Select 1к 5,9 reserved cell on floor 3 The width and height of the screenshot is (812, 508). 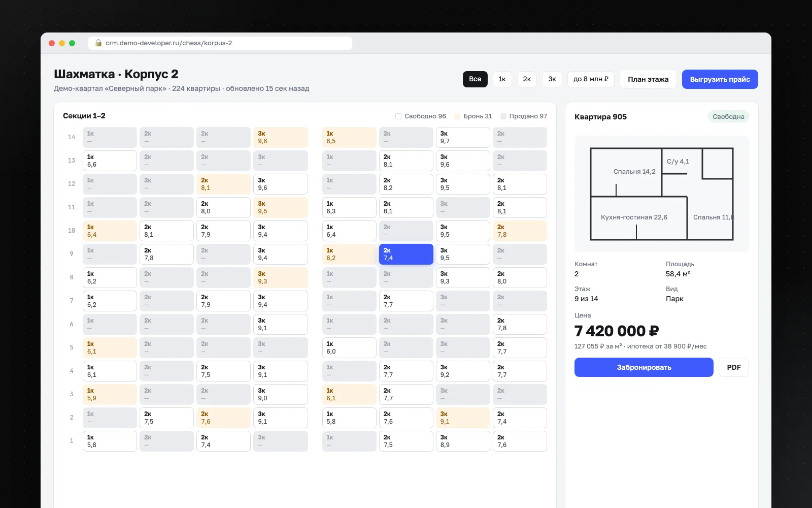click(110, 394)
